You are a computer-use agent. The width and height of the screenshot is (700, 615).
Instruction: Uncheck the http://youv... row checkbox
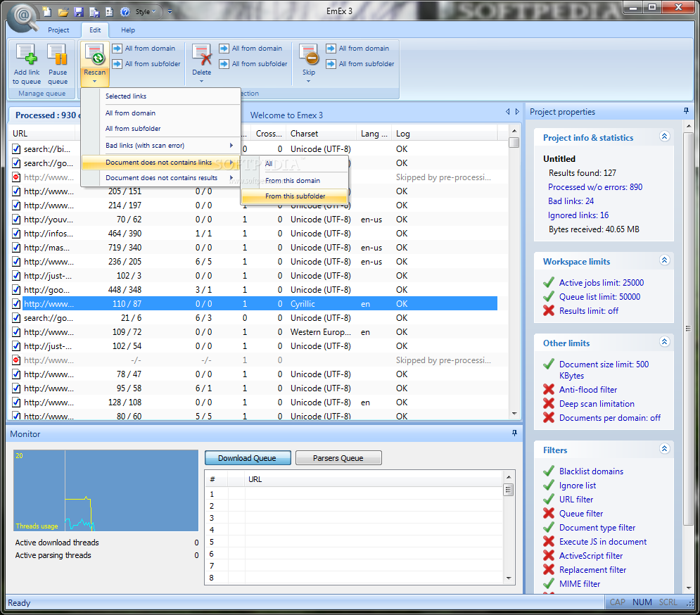(x=16, y=220)
